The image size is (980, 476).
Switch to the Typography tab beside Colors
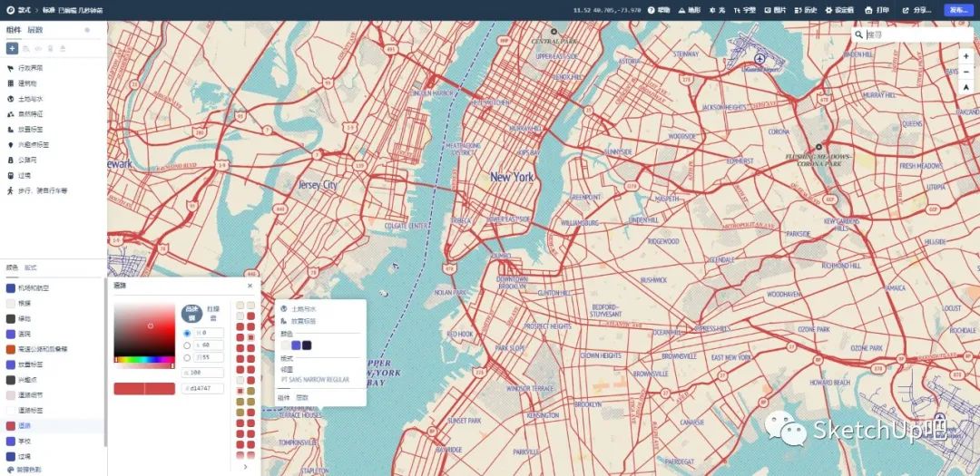tap(30, 267)
